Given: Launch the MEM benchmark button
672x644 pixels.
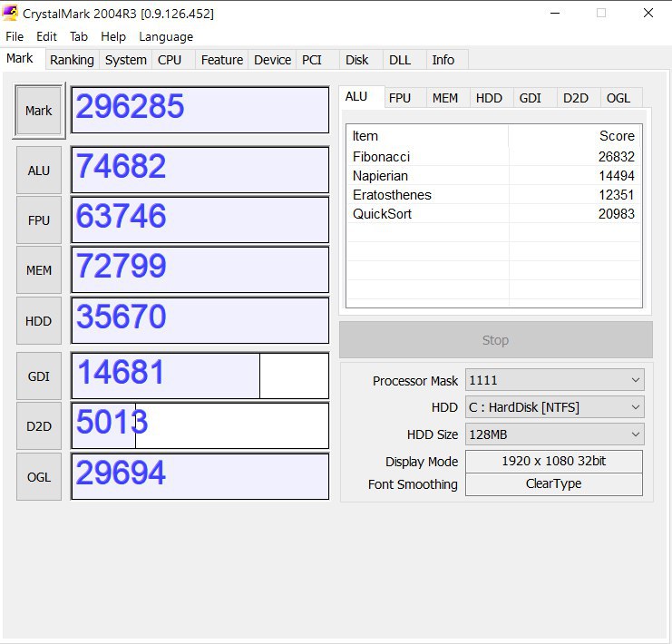Looking at the screenshot, I should 39,270.
